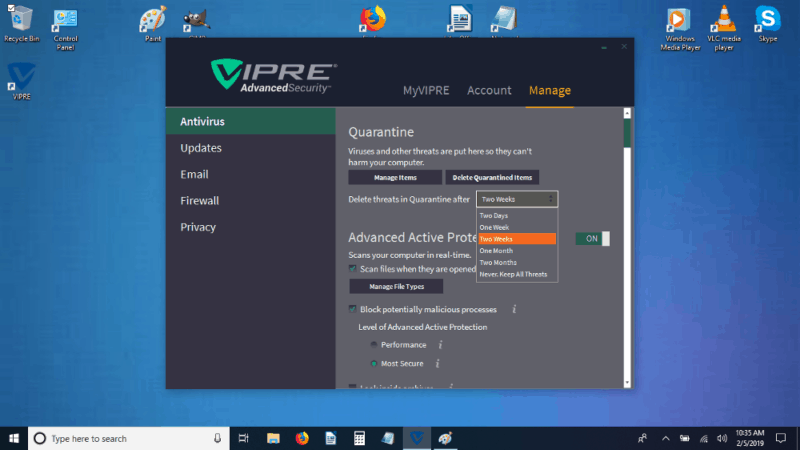
Task: Open the notepad icon in the taskbar
Action: coord(388,438)
